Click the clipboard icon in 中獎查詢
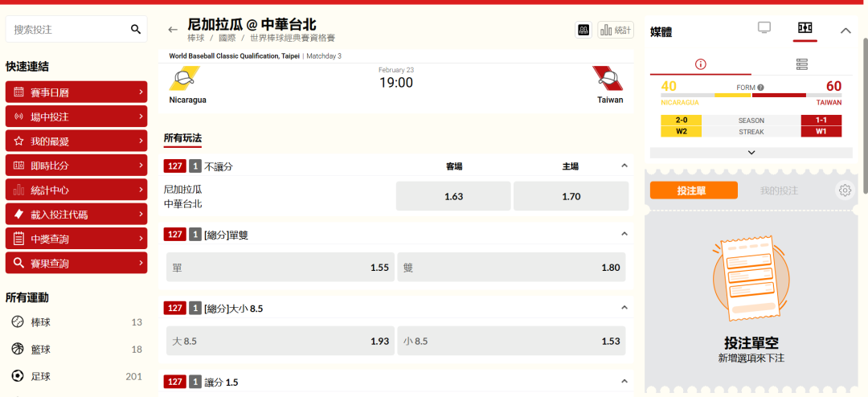Screen dimensions: 868x397 [x=18, y=239]
